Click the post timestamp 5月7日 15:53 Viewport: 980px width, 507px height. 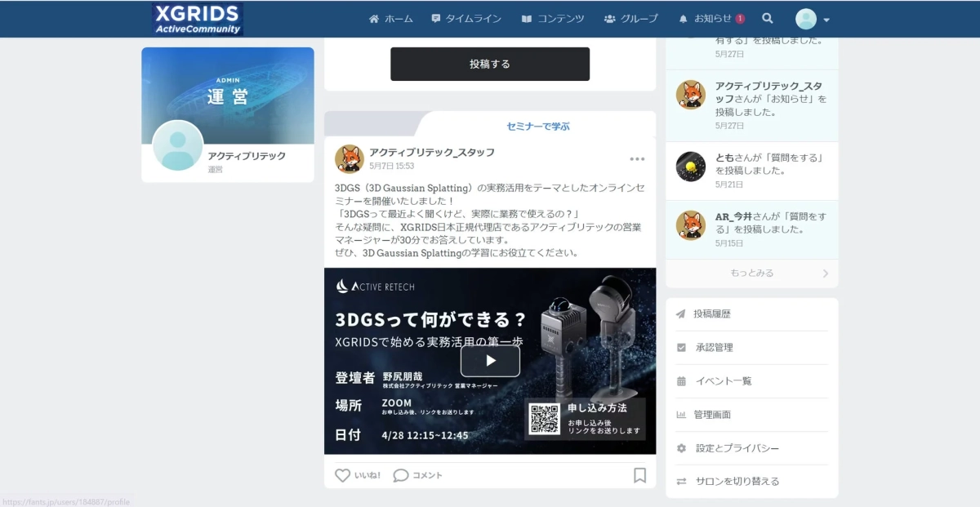click(392, 166)
